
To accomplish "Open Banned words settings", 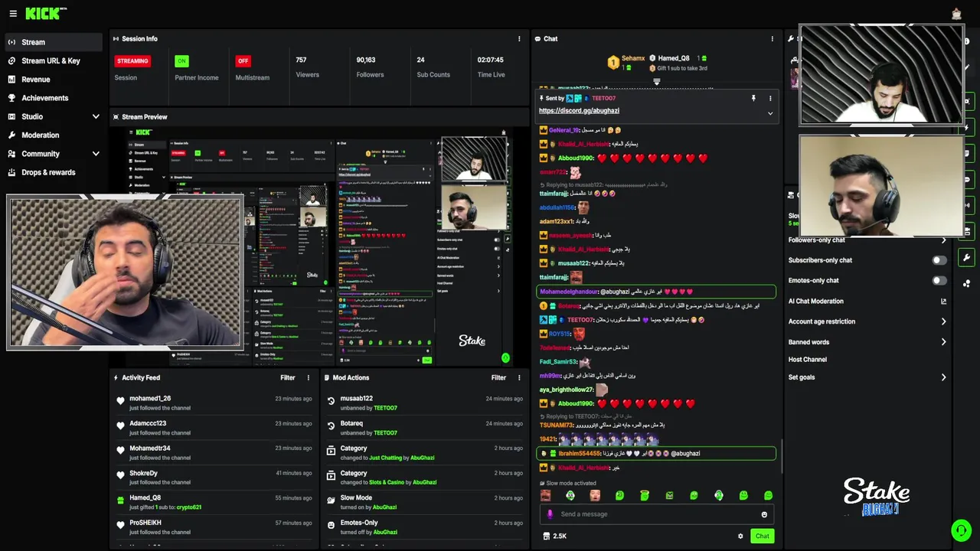I will (x=867, y=342).
